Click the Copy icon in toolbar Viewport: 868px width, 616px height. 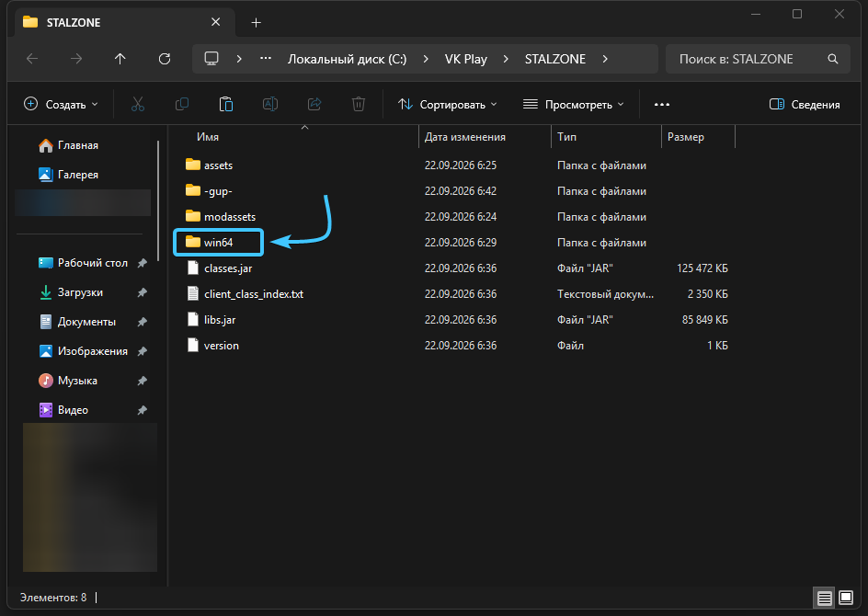pyautogui.click(x=181, y=104)
